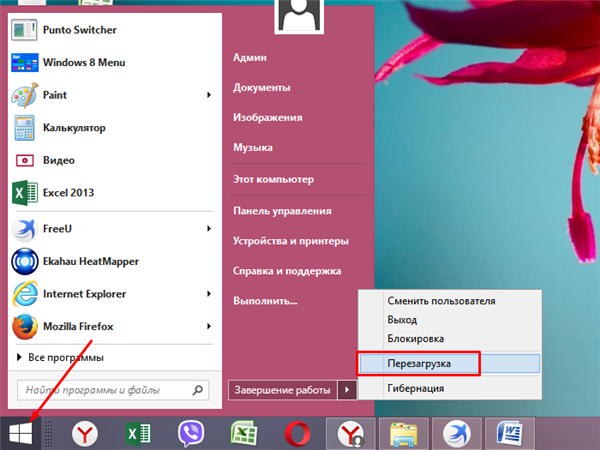Open the Видео app icon
The width and height of the screenshot is (600, 450).
coord(24,160)
